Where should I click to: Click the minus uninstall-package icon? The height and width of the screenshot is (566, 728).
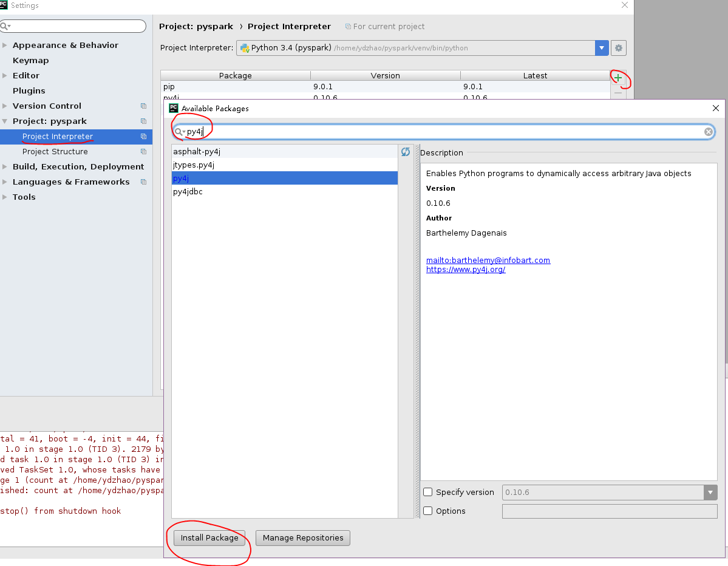click(618, 94)
